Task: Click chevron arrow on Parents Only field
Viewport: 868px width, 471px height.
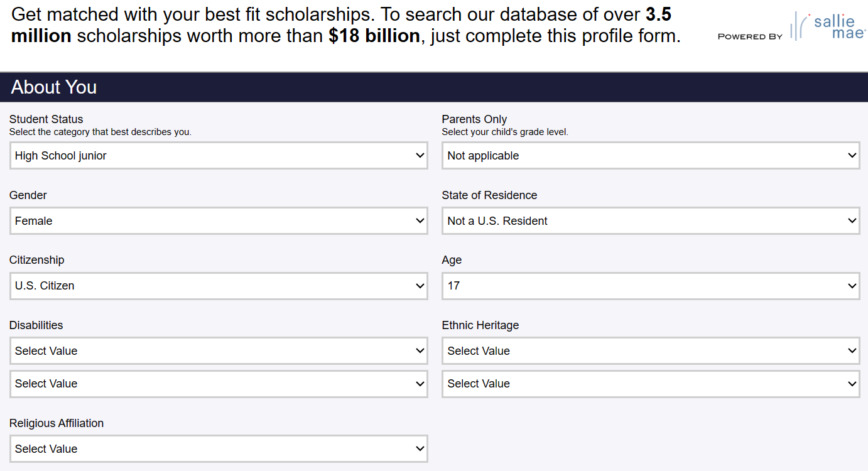Action: (x=852, y=155)
